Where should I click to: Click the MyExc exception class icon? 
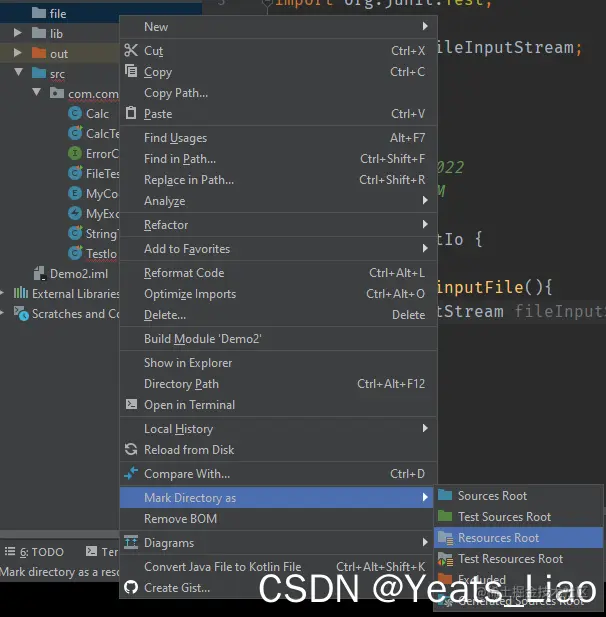tap(75, 213)
